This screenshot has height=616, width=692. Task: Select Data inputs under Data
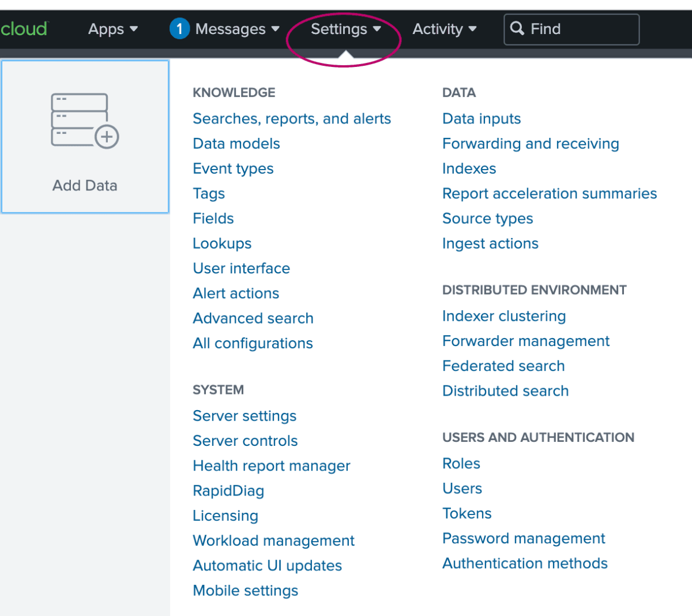pyautogui.click(x=482, y=119)
